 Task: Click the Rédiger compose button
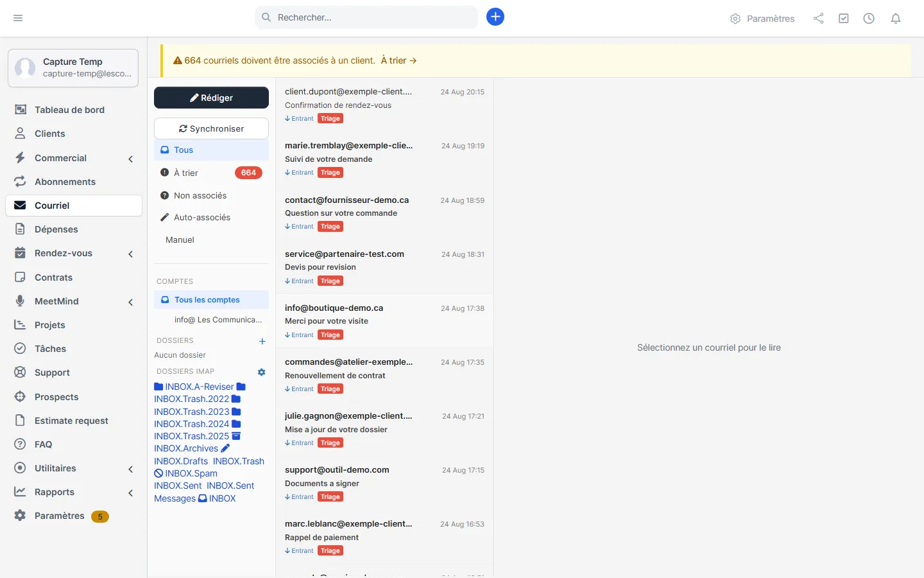(211, 98)
